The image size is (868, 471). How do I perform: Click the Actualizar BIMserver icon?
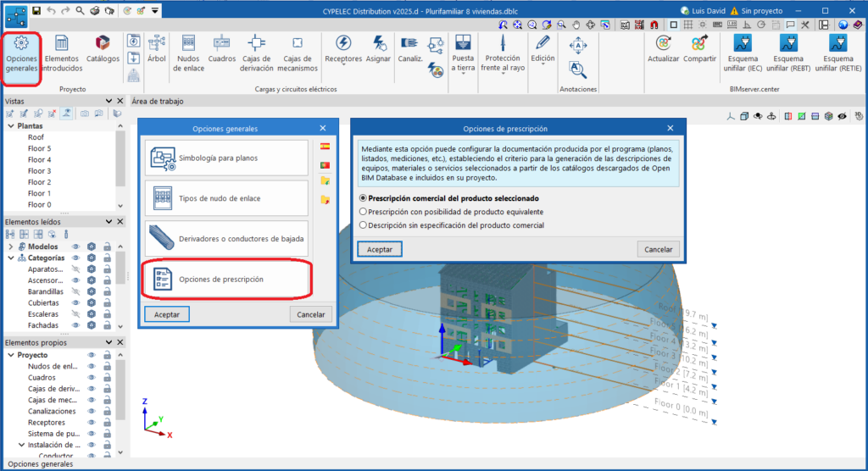coord(663,50)
